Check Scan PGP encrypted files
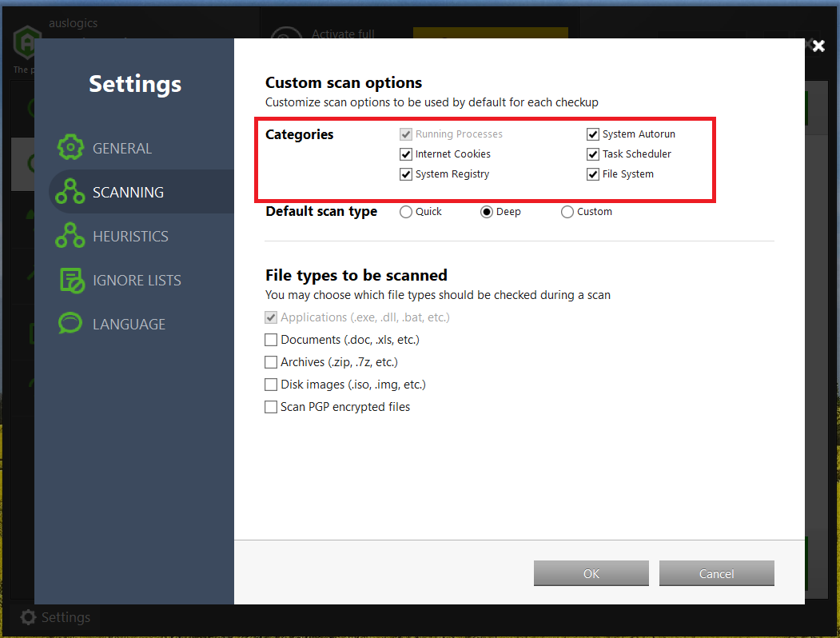 pyautogui.click(x=271, y=406)
